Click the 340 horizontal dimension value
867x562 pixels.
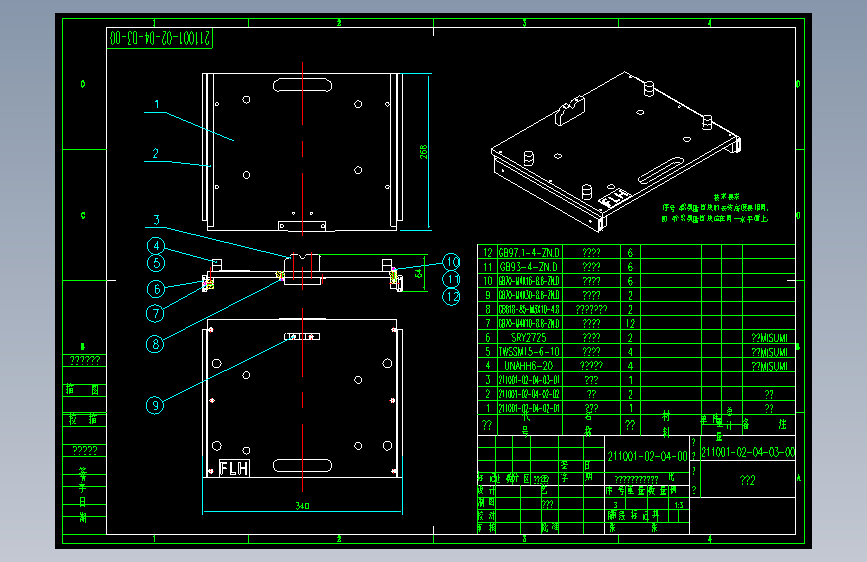302,506
